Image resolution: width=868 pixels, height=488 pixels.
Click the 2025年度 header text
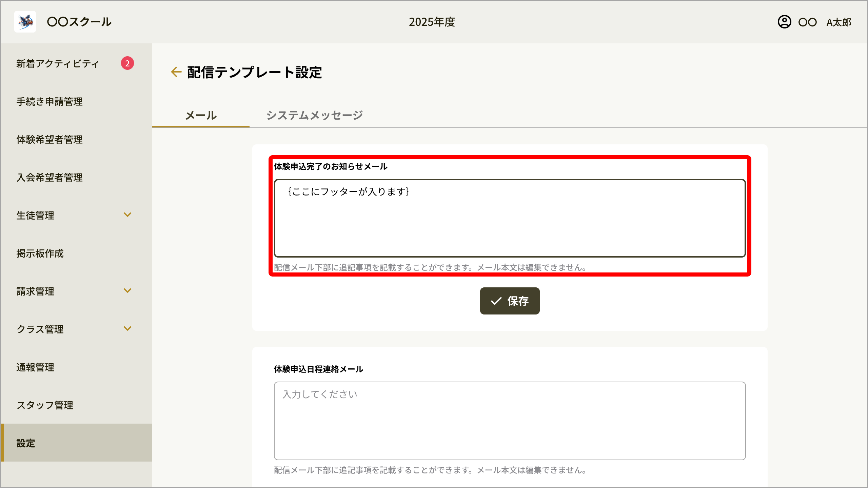click(432, 22)
